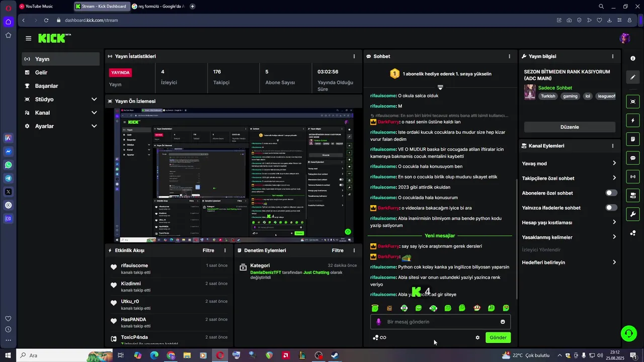This screenshot has height=362, width=644.
Task: Go to Gelir in the left sidebar
Action: point(61,72)
